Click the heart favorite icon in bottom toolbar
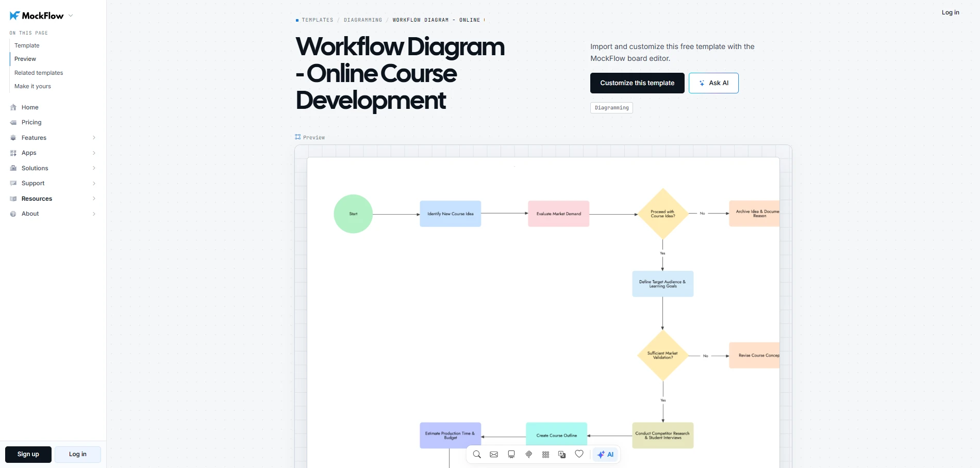This screenshot has width=980, height=468. [579, 454]
